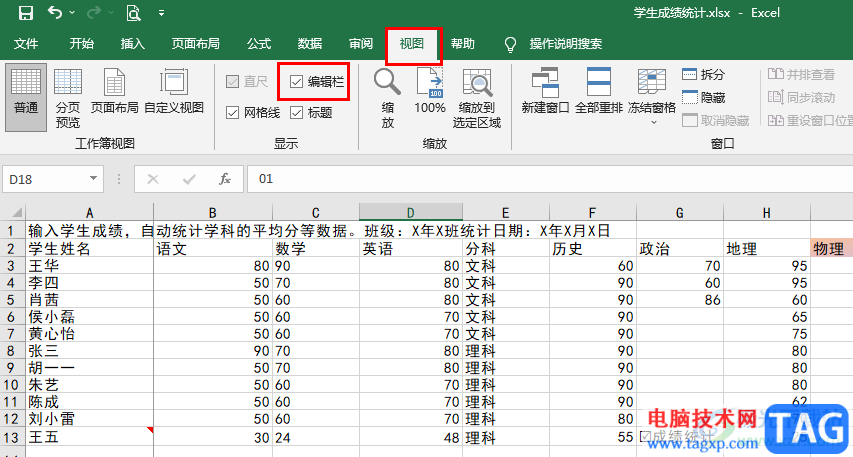The image size is (853, 457).
Task: Select column G header
Action: (x=680, y=213)
